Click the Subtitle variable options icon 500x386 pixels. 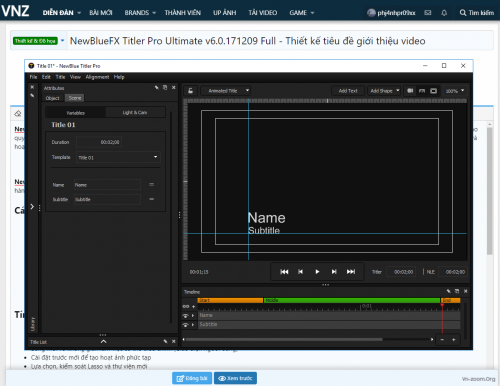point(152,199)
